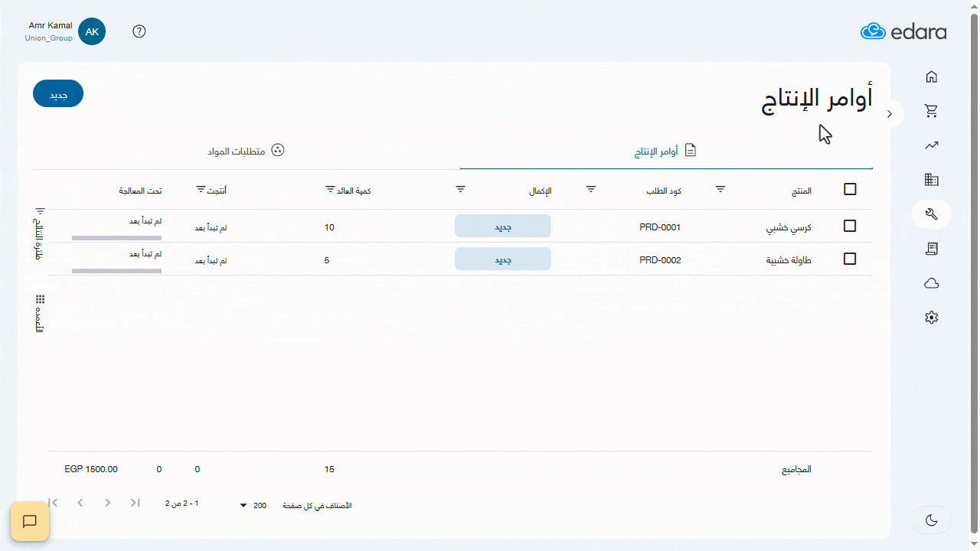The width and height of the screenshot is (980, 551).
Task: Tick the select-all header checkbox
Action: (x=850, y=189)
